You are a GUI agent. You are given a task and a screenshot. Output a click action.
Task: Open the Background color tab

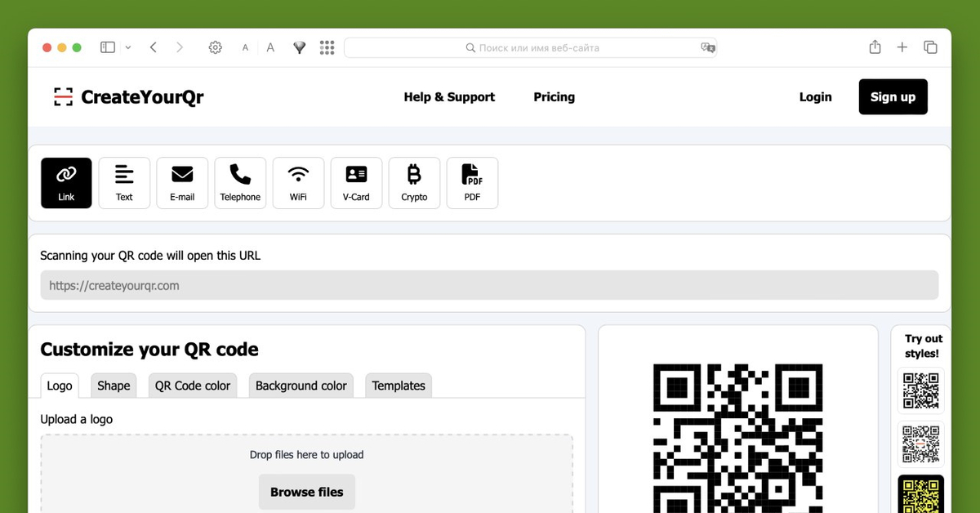pyautogui.click(x=301, y=386)
